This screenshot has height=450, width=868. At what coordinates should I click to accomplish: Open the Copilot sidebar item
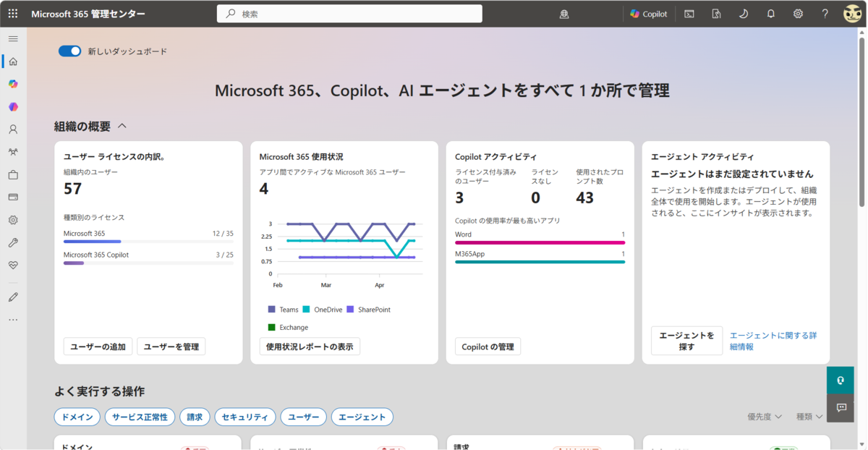coord(13,84)
